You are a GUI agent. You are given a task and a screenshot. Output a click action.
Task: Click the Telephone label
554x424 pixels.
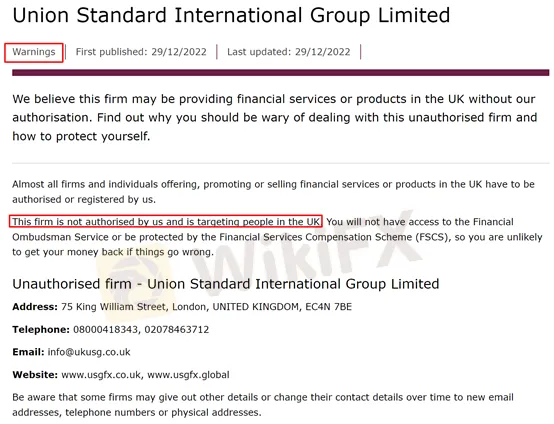[41, 329]
